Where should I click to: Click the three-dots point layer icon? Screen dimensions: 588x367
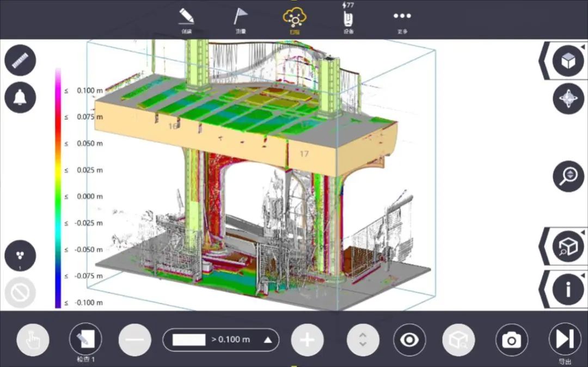click(x=20, y=256)
